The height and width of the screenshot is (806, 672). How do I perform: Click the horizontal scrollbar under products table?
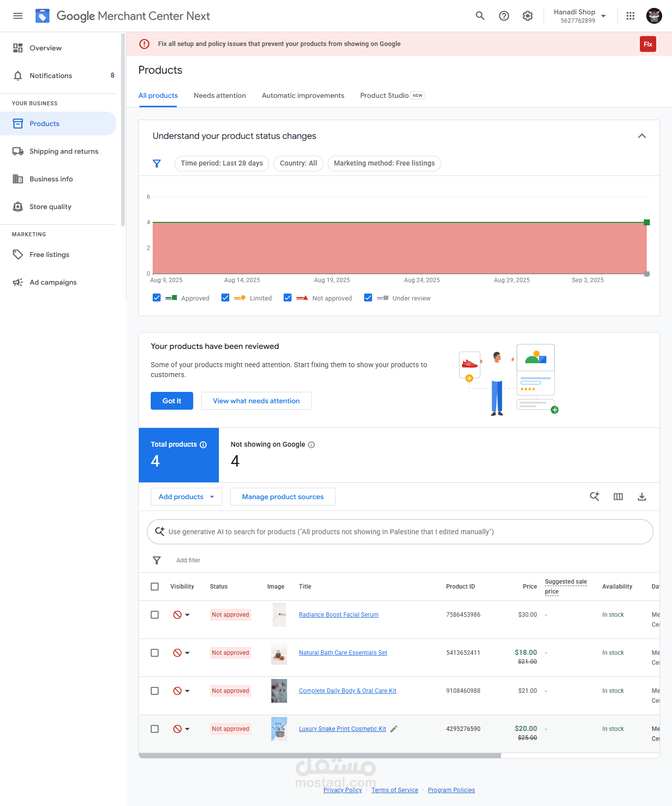320,756
